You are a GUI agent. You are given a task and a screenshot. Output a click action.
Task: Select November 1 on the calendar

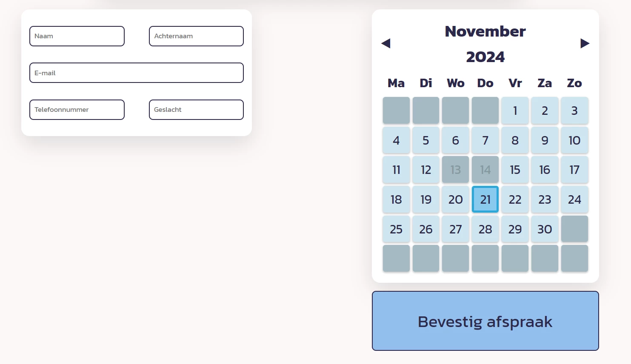click(x=515, y=111)
